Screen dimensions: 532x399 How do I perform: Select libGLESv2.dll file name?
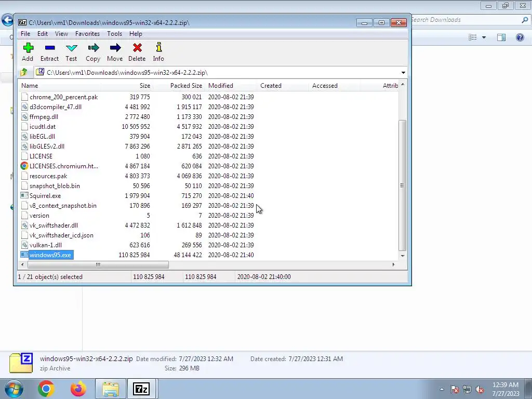point(47,146)
